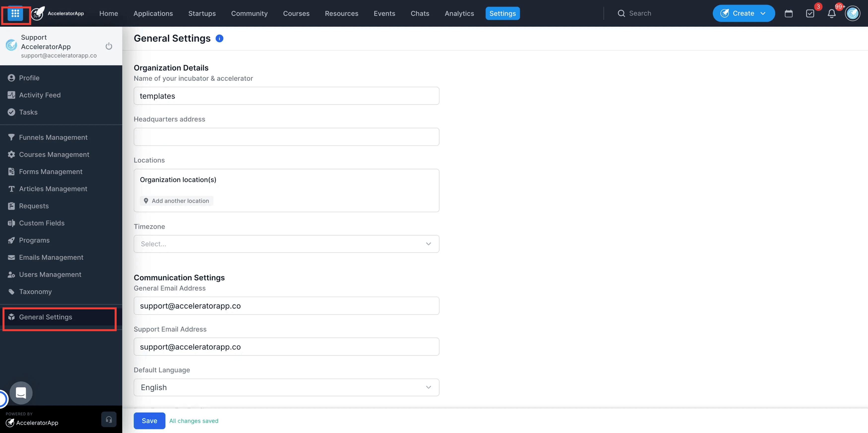Click the organization name field with templates
The width and height of the screenshot is (868, 433).
(286, 96)
